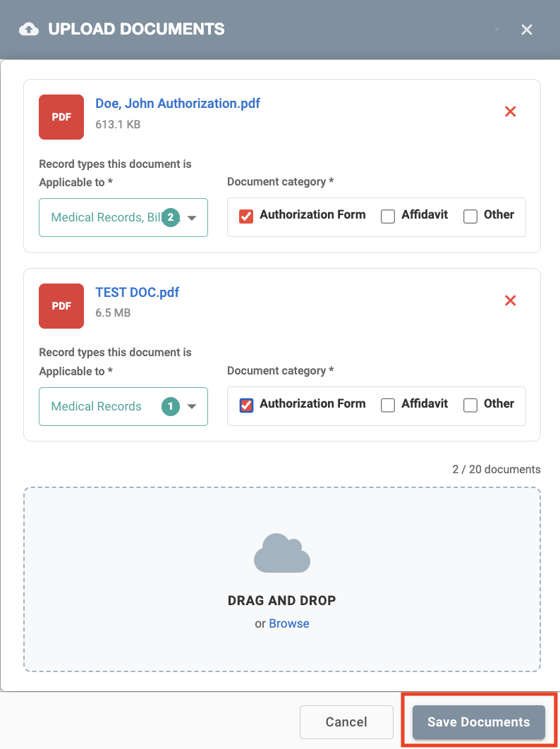Click the badge showing 2 record types
This screenshot has height=749, width=560.
[x=170, y=218]
